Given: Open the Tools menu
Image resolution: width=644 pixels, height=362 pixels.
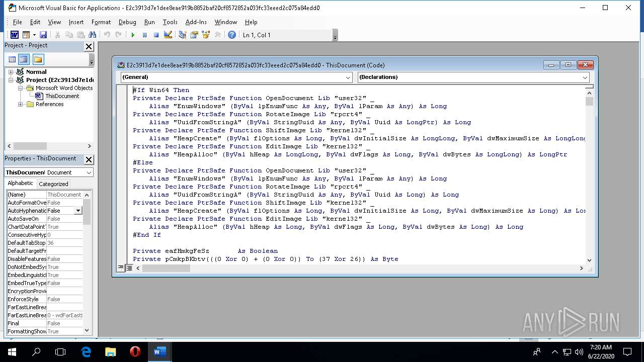Looking at the screenshot, I should coord(170,22).
